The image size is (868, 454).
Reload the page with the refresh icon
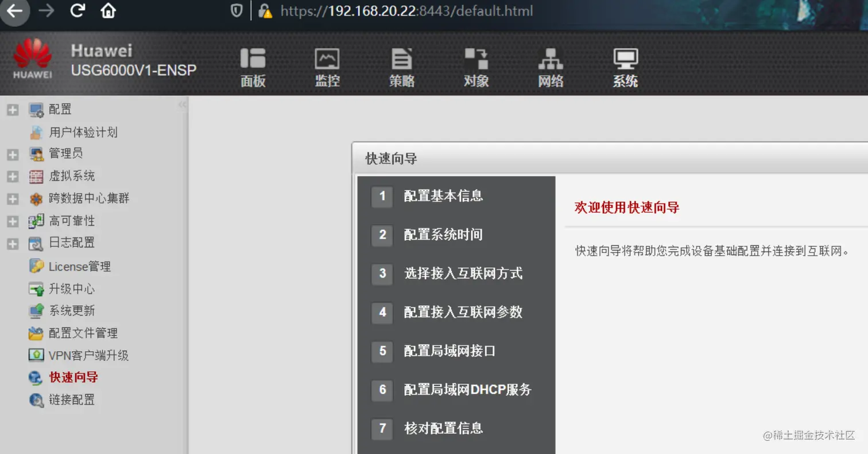pos(77,11)
